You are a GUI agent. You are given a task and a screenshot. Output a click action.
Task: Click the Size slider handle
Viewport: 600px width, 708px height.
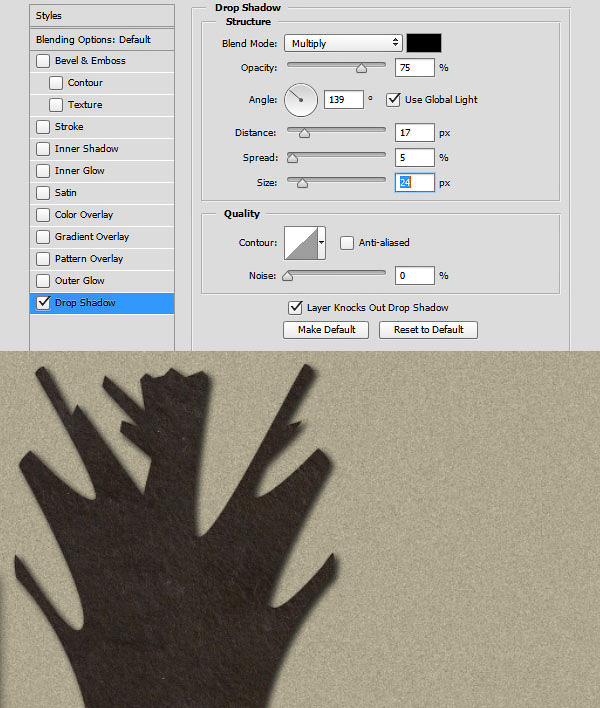click(x=302, y=183)
